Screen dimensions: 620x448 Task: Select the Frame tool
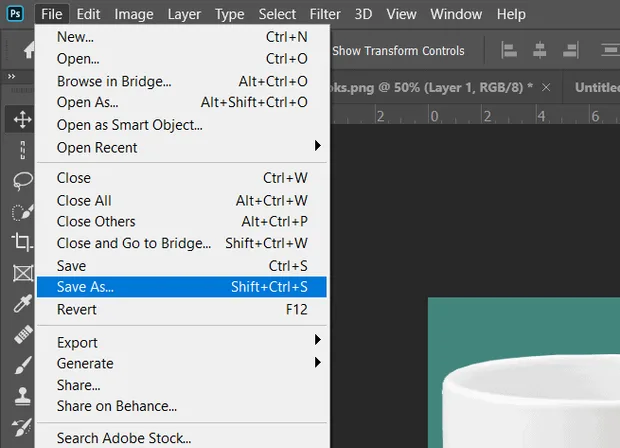[x=23, y=273]
